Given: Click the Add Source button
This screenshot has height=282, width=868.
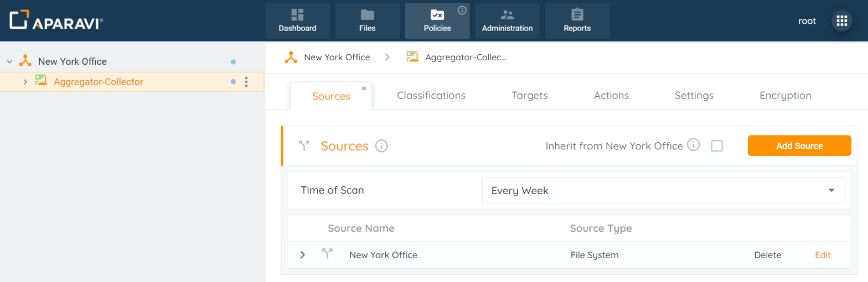Looking at the screenshot, I should tap(799, 146).
